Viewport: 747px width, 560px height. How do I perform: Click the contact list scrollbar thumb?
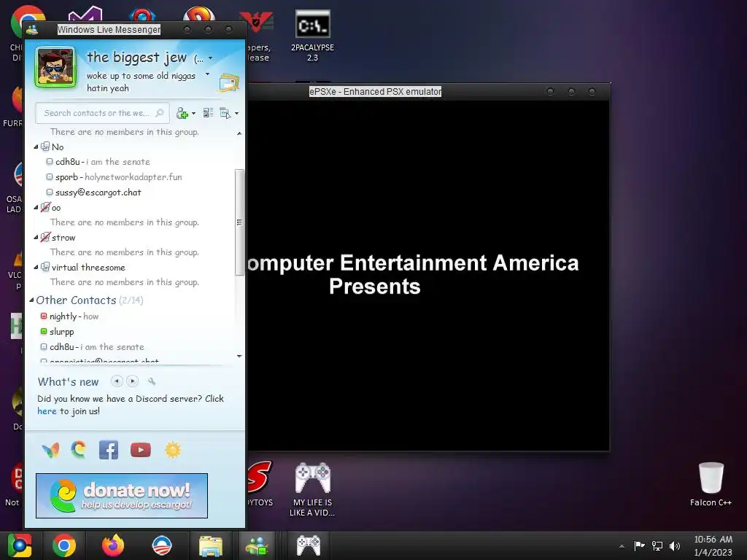click(x=239, y=222)
